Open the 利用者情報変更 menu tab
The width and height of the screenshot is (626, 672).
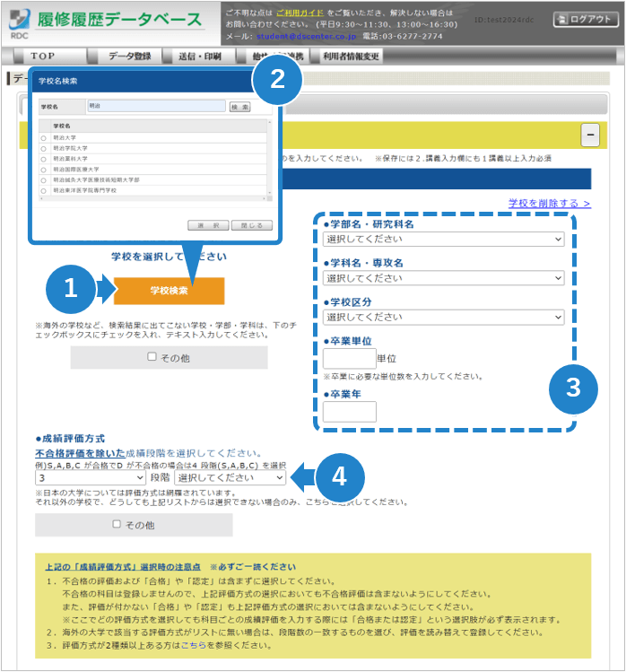point(351,57)
